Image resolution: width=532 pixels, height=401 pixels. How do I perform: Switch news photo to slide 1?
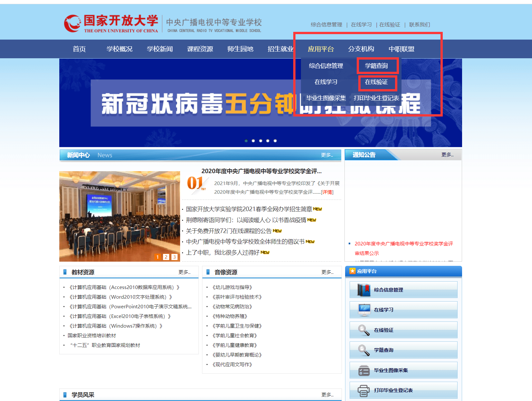[x=158, y=257]
